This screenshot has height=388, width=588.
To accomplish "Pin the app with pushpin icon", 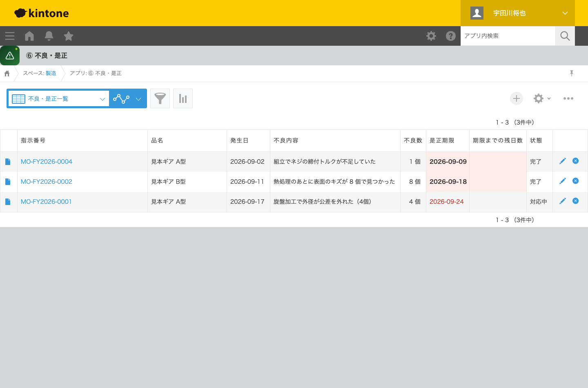I will (x=572, y=73).
